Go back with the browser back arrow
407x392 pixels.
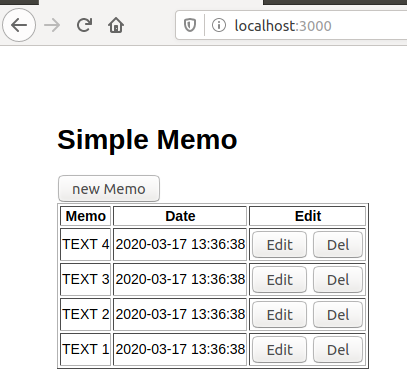coord(19,25)
